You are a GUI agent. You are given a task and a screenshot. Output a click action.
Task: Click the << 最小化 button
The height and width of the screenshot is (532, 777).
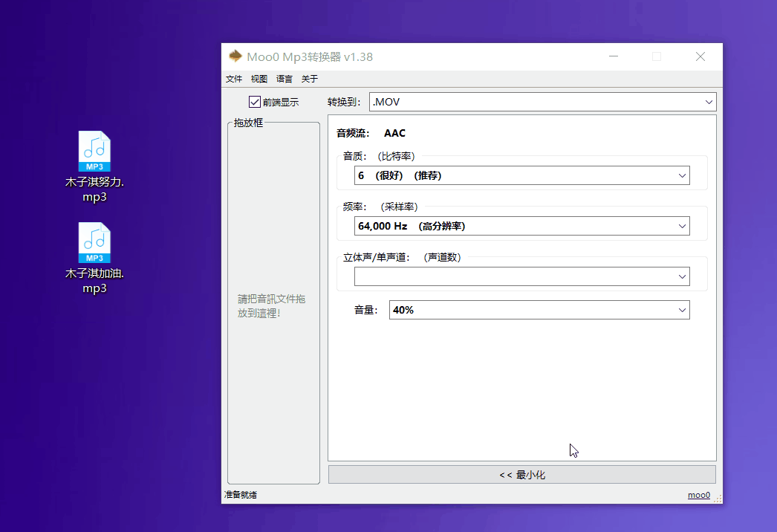point(521,475)
